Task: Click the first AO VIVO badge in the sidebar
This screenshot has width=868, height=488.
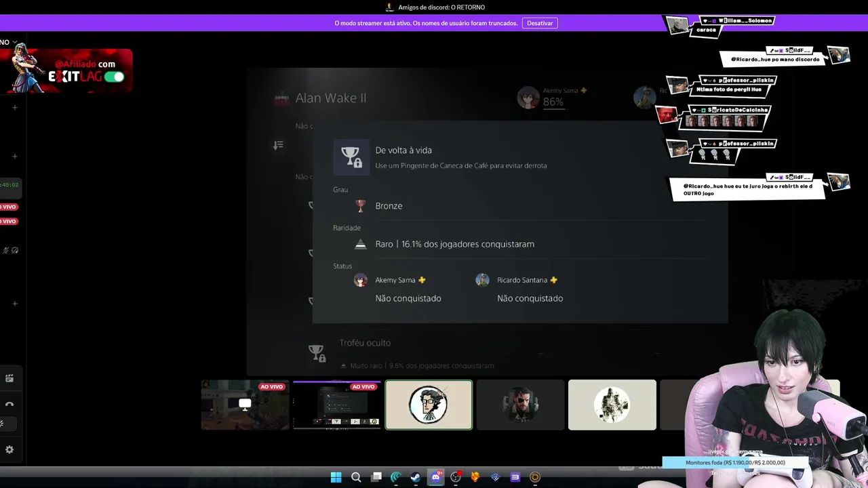Action: click(x=8, y=207)
